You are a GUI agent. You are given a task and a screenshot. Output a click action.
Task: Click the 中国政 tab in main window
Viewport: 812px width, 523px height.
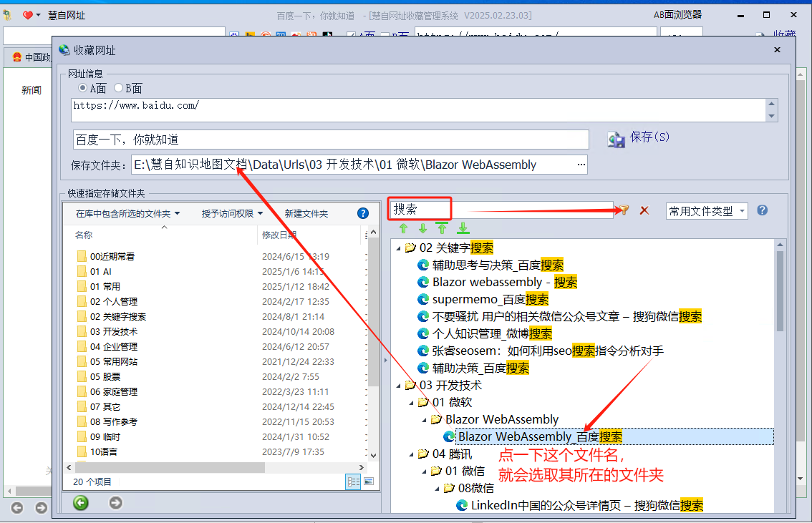32,57
